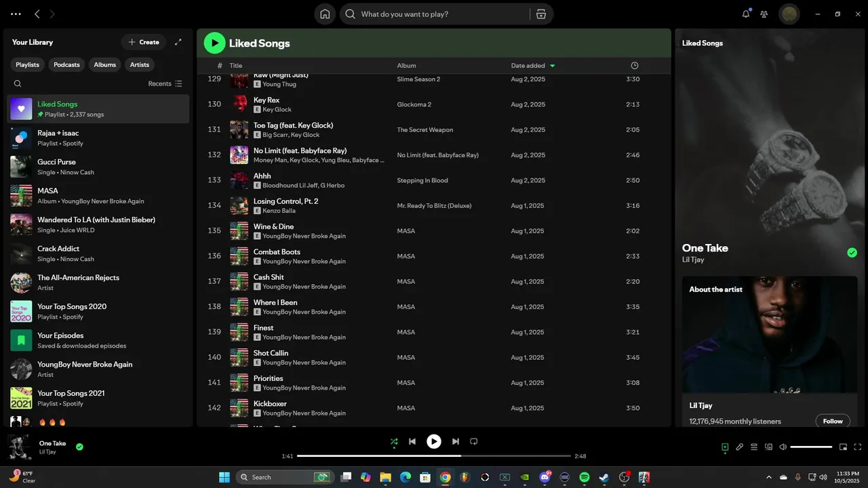Open Rajaa + isaac playlist
This screenshot has width=868, height=488.
pos(98,138)
